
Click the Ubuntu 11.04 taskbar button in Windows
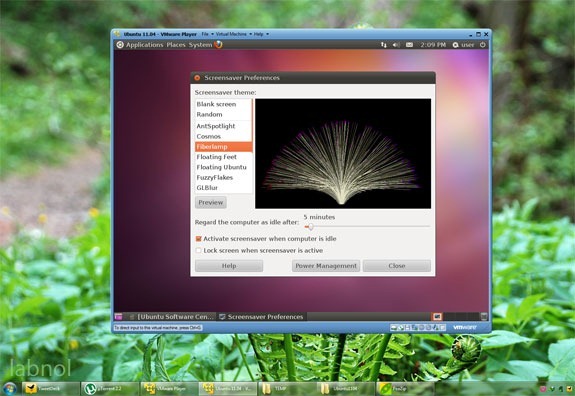coord(228,389)
